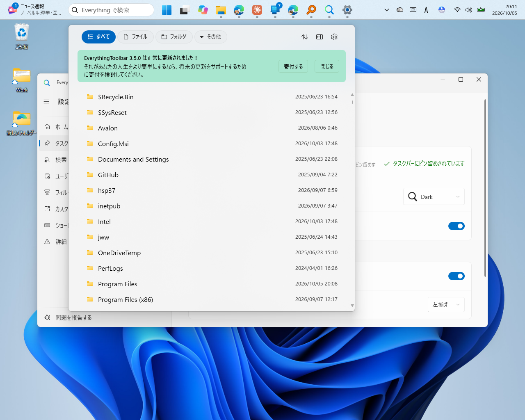Click the sort order arrows icon
This screenshot has height=420, width=525.
[x=305, y=37]
